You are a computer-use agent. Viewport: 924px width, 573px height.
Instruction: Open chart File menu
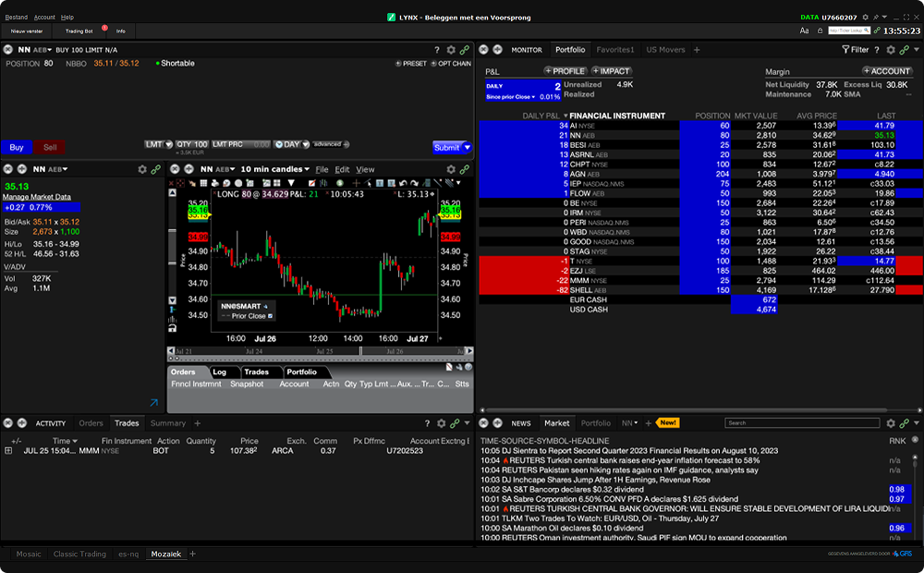(x=322, y=169)
